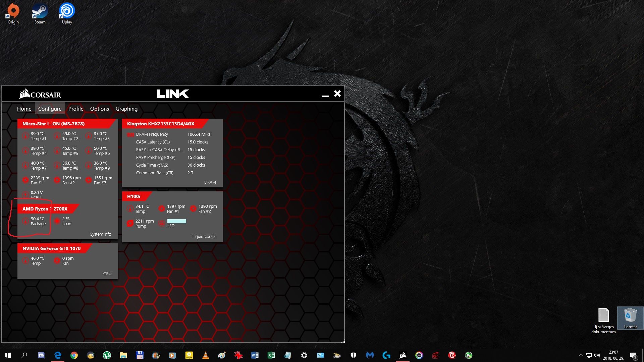Click the Ryzen CPU load icon
Screen dimensions: 644x362
57,221
